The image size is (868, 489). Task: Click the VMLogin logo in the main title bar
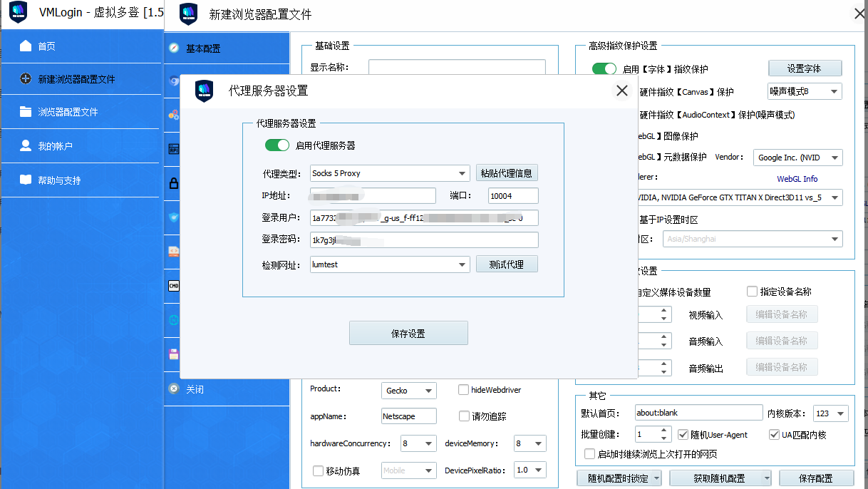19,13
